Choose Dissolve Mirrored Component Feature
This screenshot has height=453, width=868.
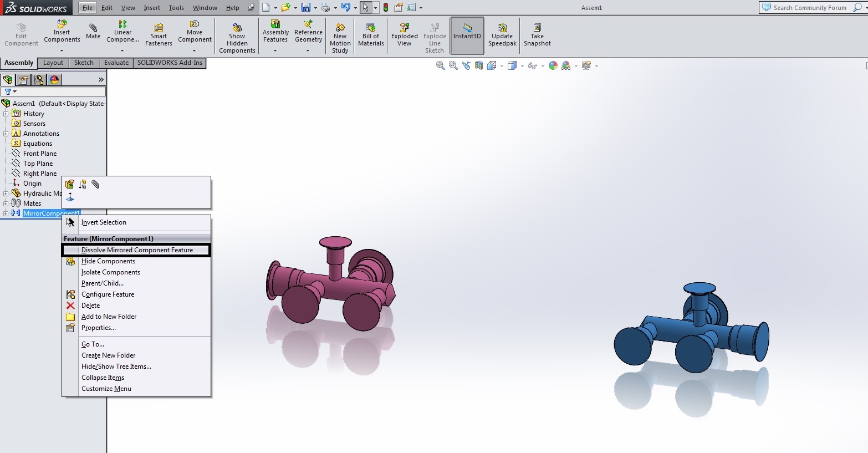137,250
